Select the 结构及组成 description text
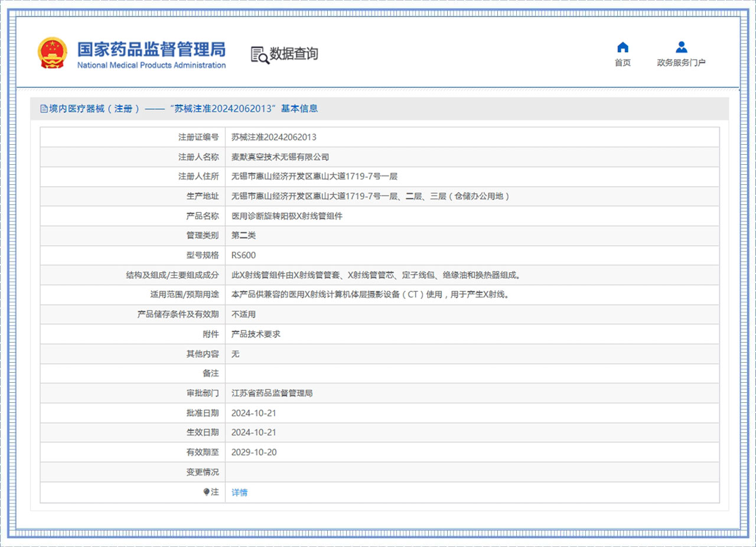 pos(376,275)
